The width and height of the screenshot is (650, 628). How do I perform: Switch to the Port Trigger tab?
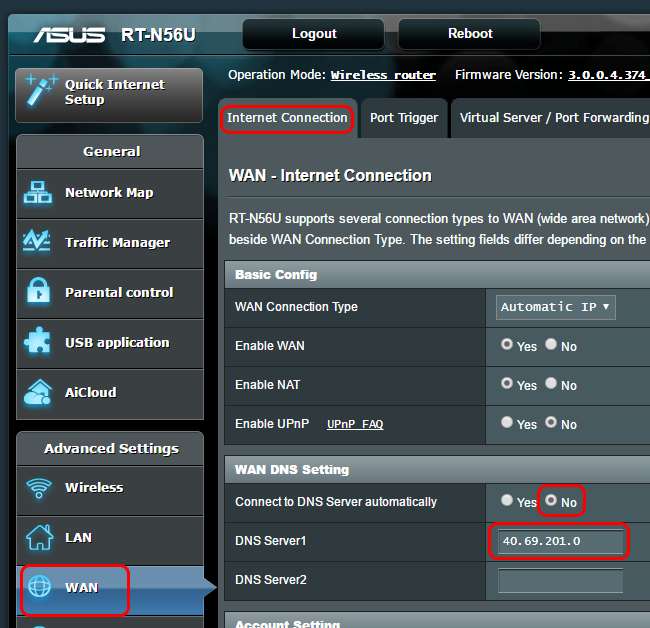(x=404, y=118)
